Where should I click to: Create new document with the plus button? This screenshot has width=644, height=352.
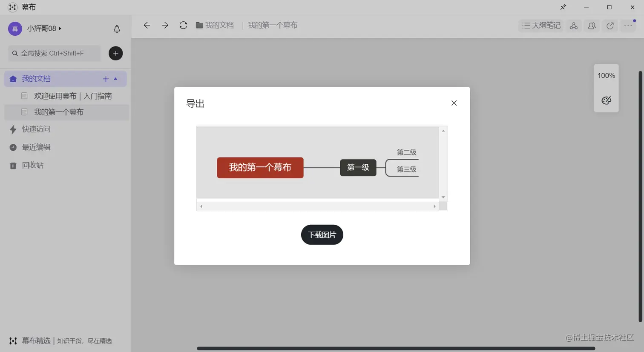115,53
